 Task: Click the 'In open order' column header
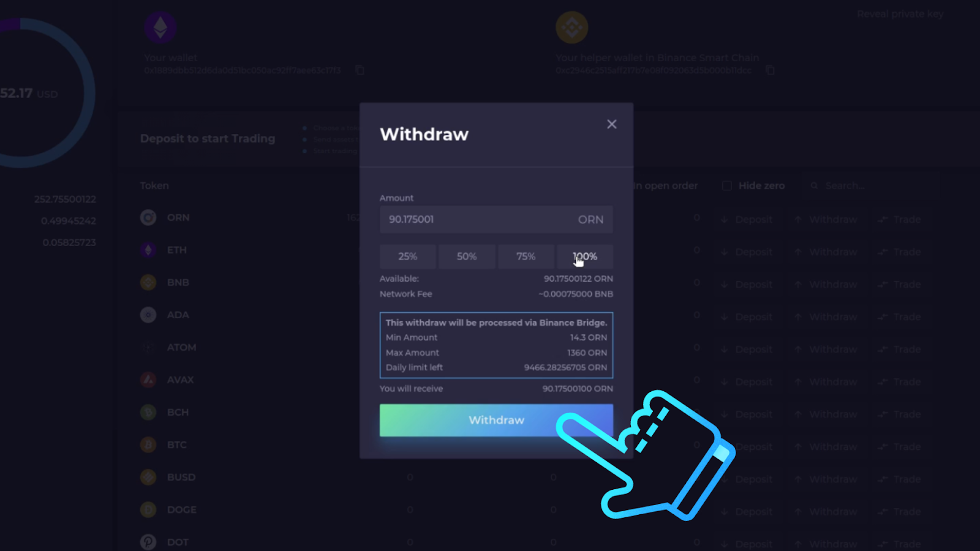tap(665, 186)
